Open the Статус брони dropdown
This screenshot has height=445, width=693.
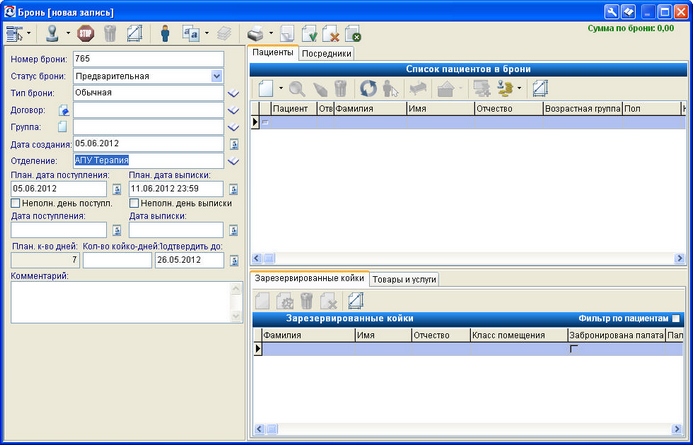[x=217, y=76]
